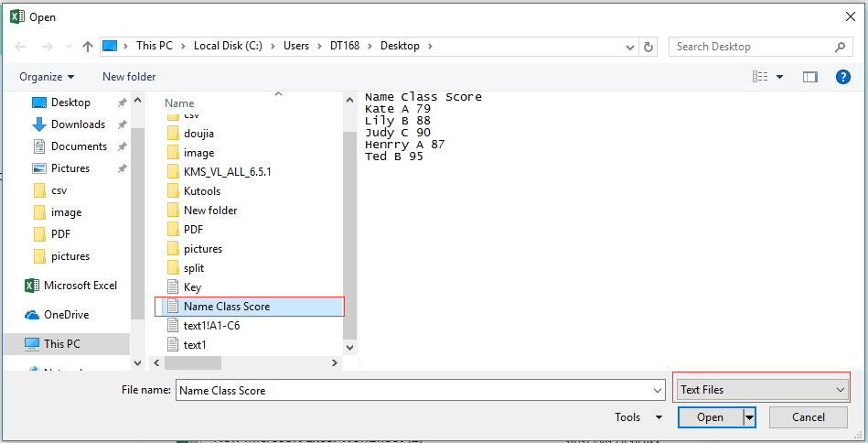Click the Cancel button
The height and width of the screenshot is (443, 868).
[808, 417]
